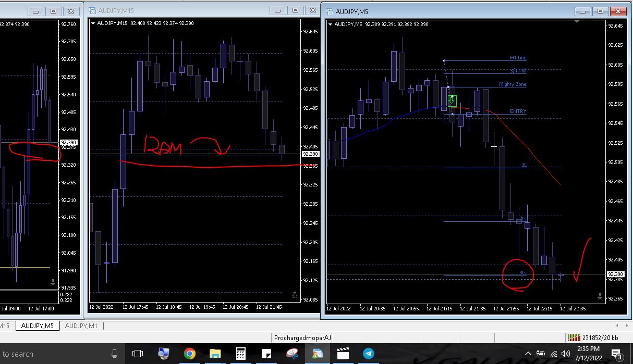Click the AUDJPY,M15 window title icon
The image size is (633, 364).
(x=92, y=10)
